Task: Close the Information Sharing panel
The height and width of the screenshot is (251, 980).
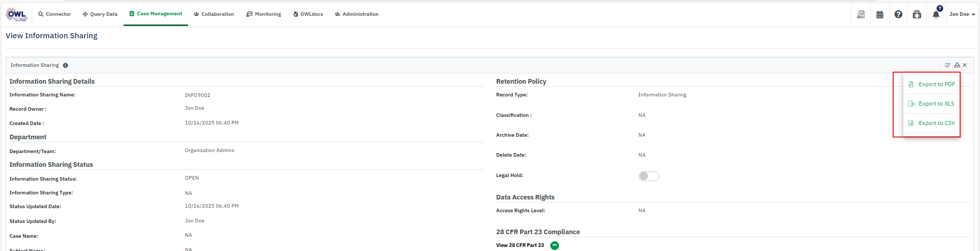Action: point(965,65)
